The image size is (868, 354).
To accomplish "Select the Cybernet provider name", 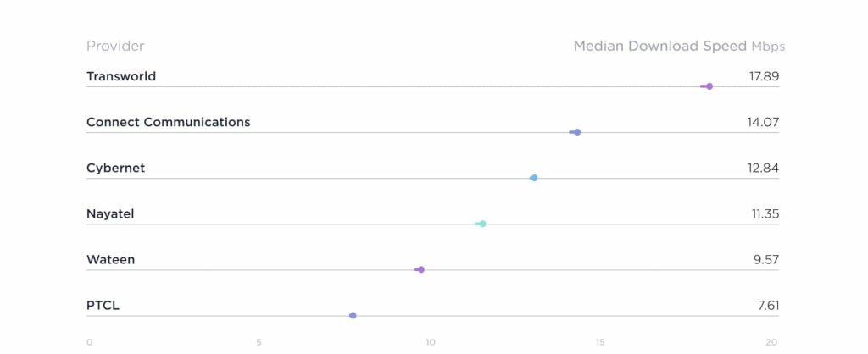I will click(115, 168).
